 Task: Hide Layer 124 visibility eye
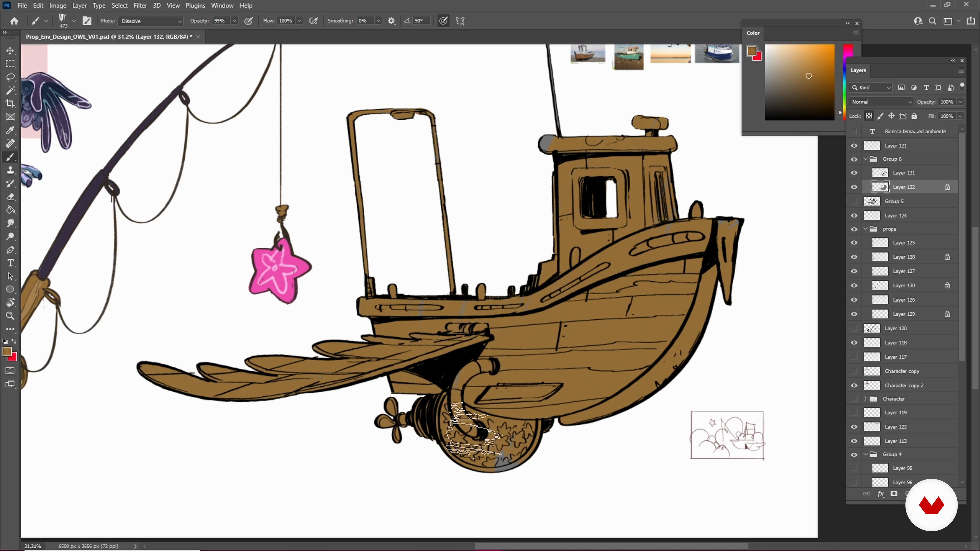tap(854, 216)
